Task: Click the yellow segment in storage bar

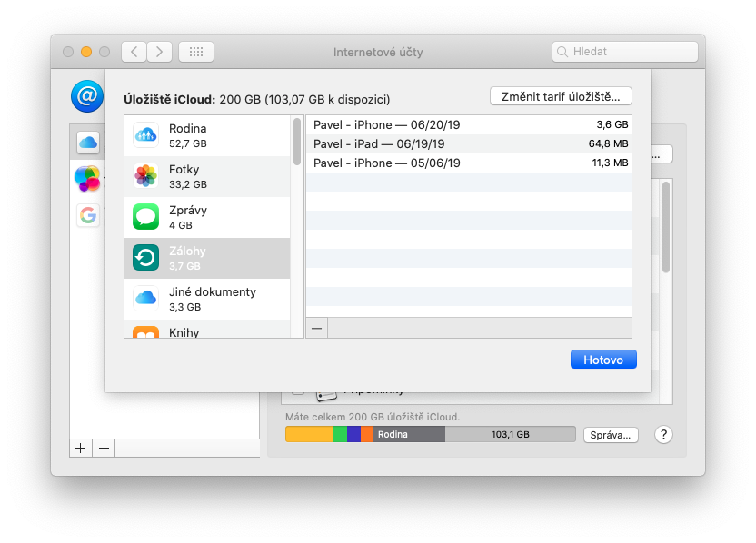Action: (x=310, y=434)
